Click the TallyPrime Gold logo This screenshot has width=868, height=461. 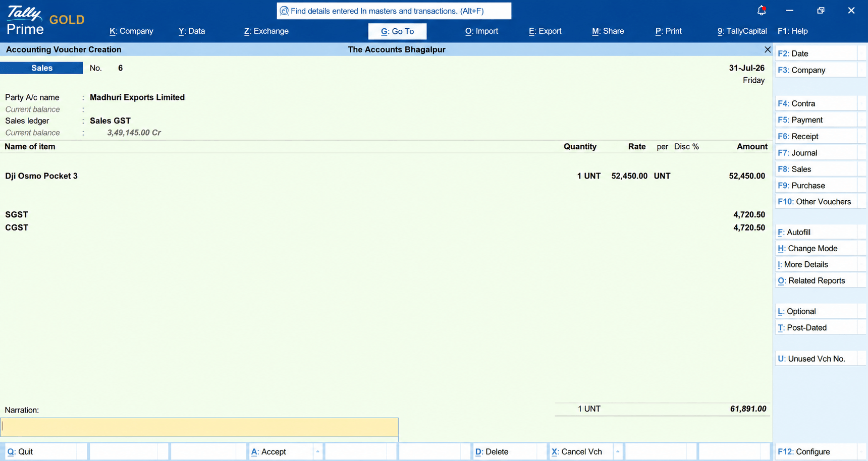coord(45,21)
